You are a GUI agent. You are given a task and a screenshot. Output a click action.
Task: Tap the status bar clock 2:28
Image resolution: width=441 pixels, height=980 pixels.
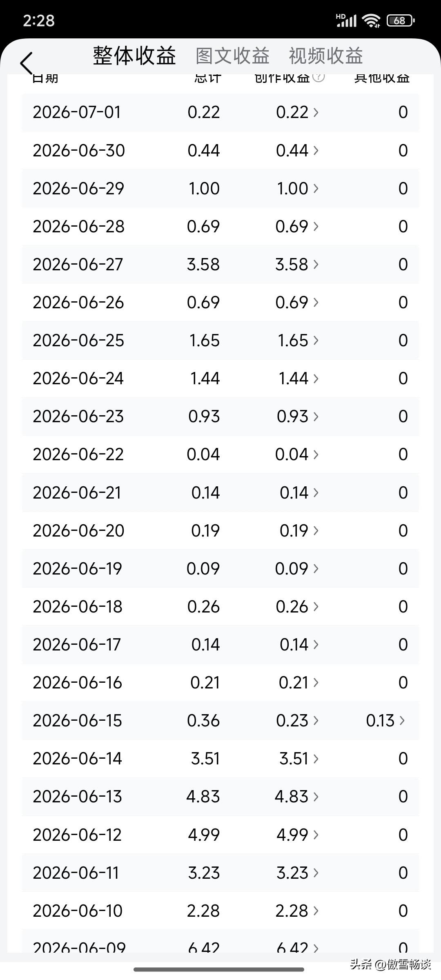coord(39,20)
